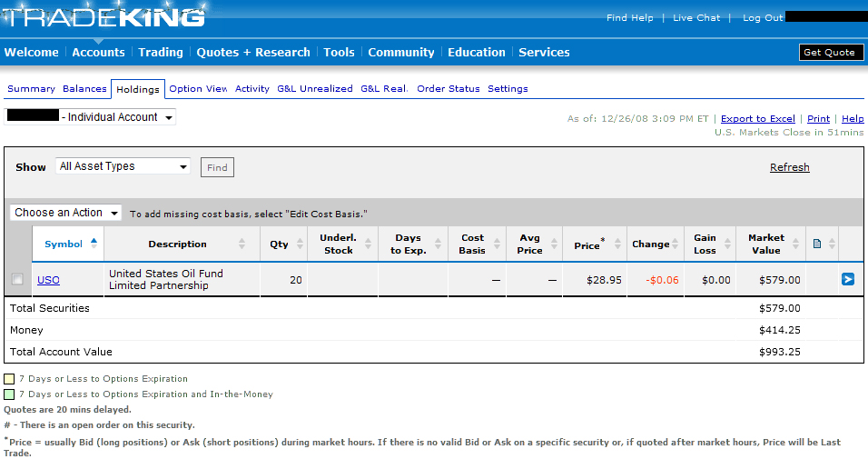The width and height of the screenshot is (868, 459).
Task: Sort by Underl. Stock column arrows
Action: (368, 244)
